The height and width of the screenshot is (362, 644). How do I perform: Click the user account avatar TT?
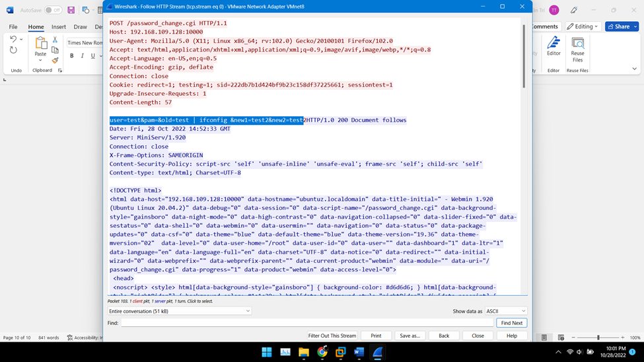[554, 11]
